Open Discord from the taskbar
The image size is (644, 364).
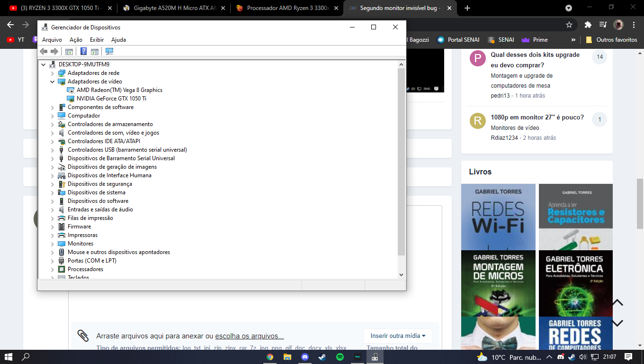click(x=305, y=357)
